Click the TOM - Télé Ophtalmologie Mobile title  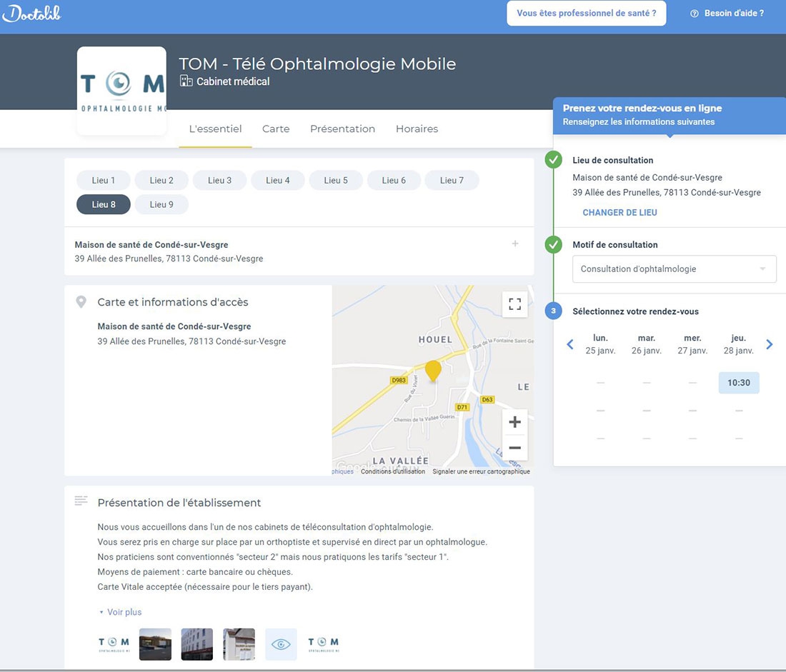pos(317,64)
